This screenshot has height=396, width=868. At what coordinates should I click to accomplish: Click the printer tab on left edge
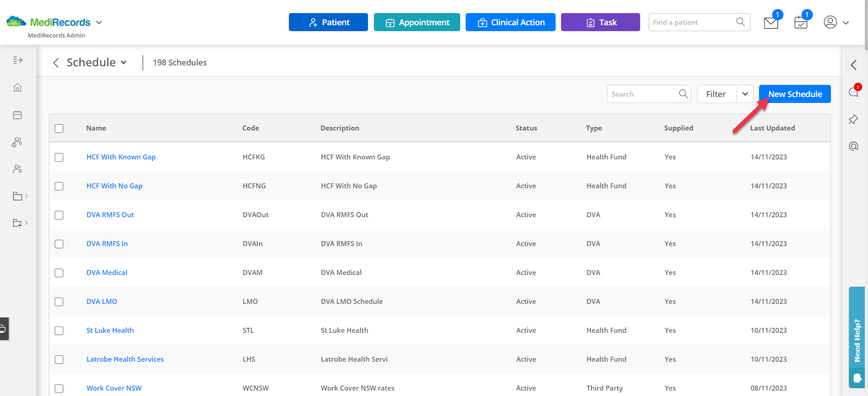(4, 329)
